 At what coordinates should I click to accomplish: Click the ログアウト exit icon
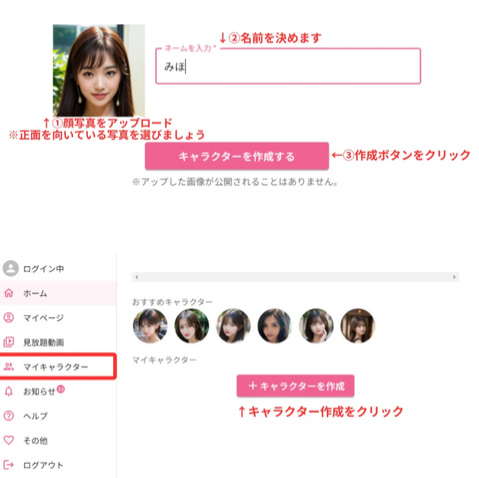[9, 465]
